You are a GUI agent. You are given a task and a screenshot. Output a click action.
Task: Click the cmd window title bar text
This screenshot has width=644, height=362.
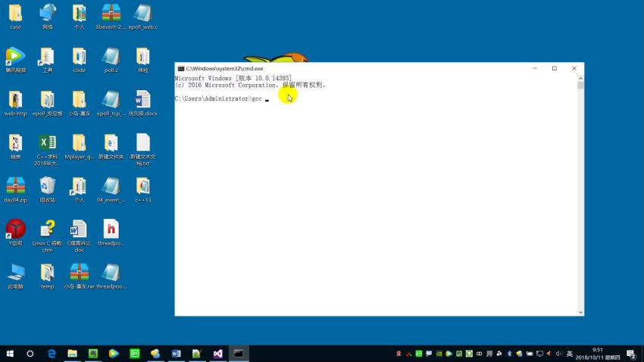point(224,69)
